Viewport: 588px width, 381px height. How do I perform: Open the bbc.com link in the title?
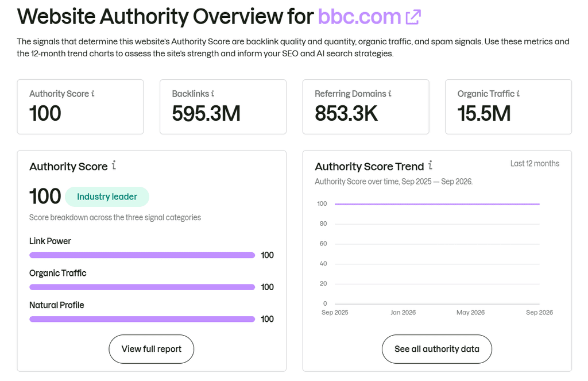(x=359, y=17)
